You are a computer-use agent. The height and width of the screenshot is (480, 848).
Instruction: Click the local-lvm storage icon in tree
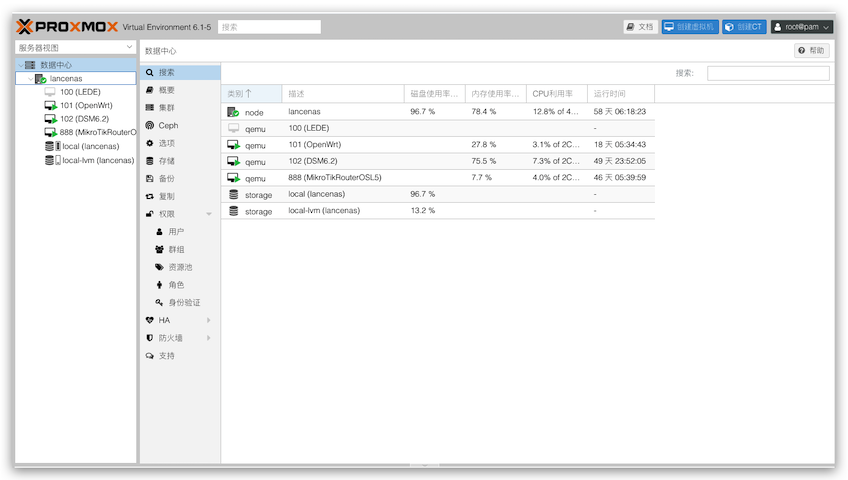[x=52, y=159]
